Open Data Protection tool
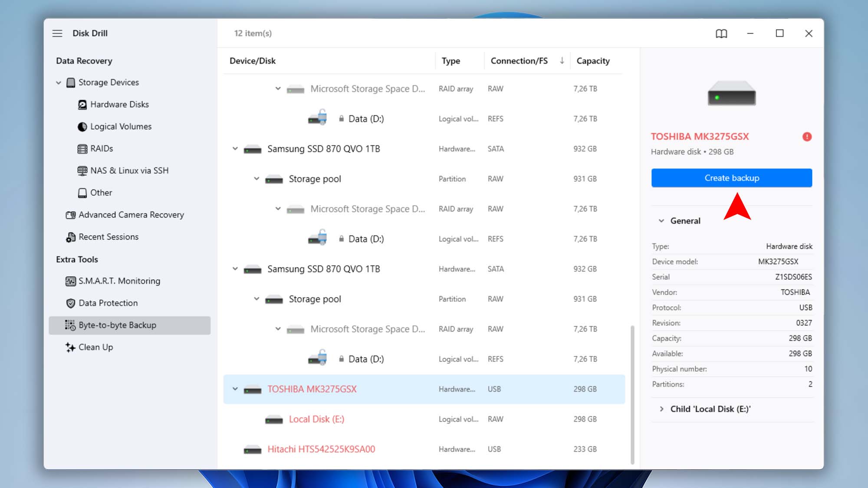 tap(108, 303)
